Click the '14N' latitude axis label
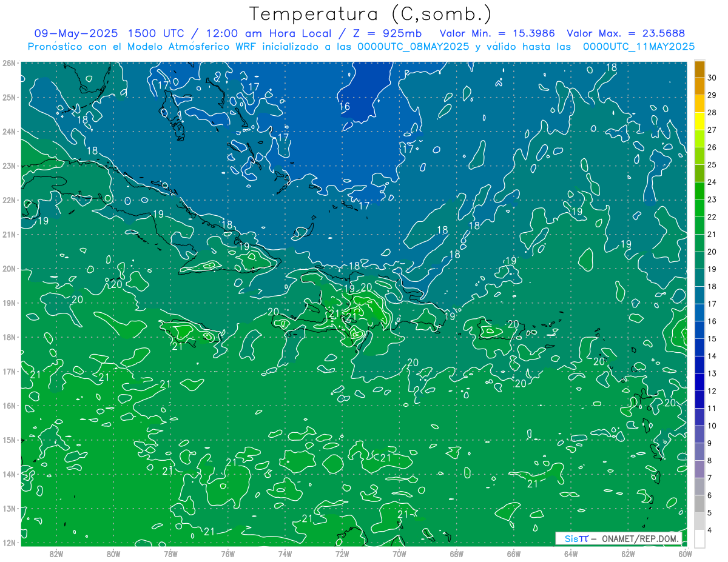This screenshot has width=728, height=562. 9,474
